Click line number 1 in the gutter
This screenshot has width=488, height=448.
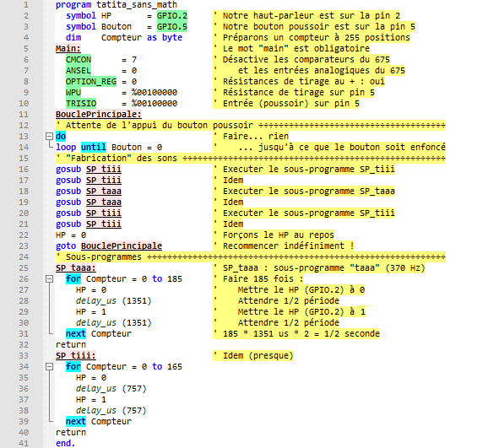26,5
